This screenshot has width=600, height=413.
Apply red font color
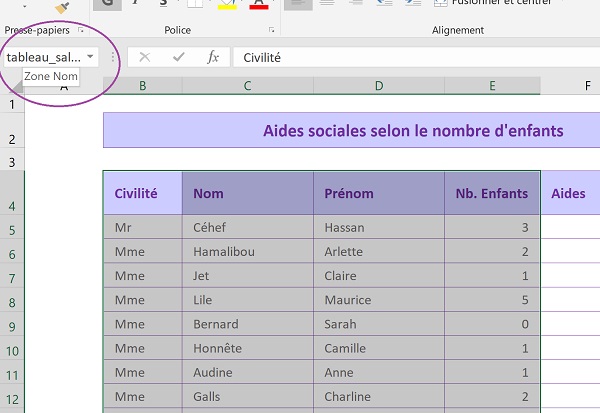(x=259, y=4)
